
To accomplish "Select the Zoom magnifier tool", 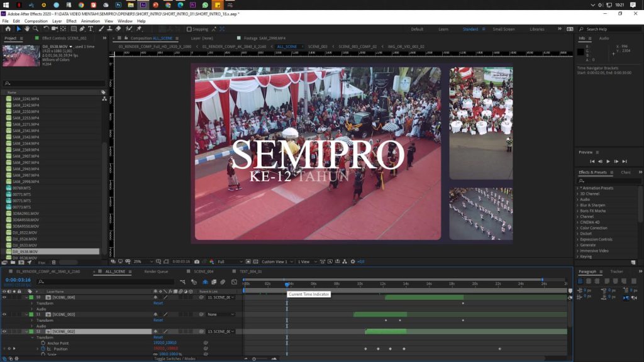I will (x=35, y=29).
